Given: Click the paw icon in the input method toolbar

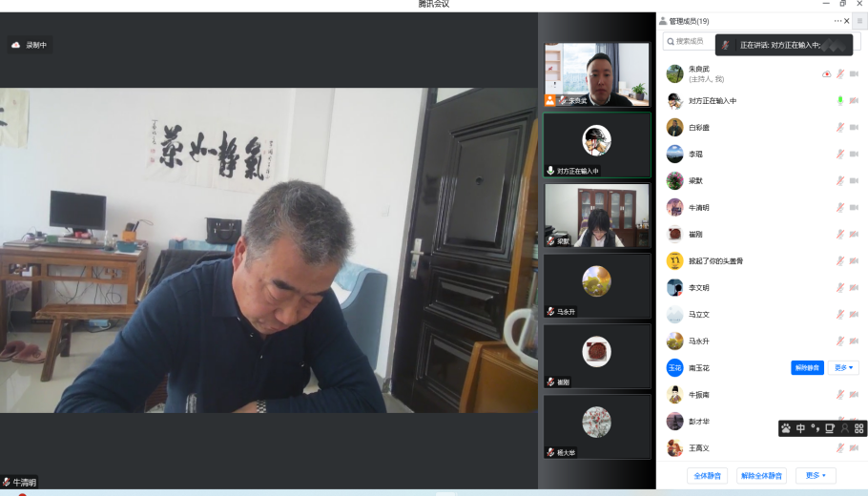Looking at the screenshot, I should point(786,428).
